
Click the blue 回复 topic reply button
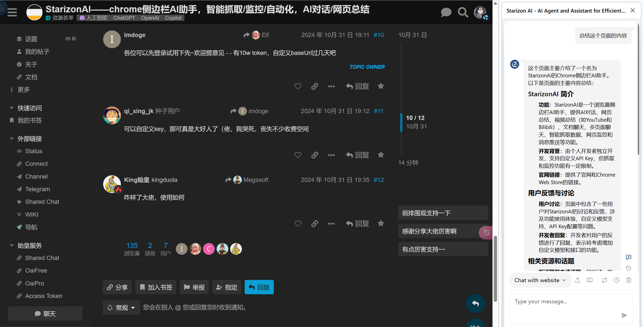click(259, 287)
